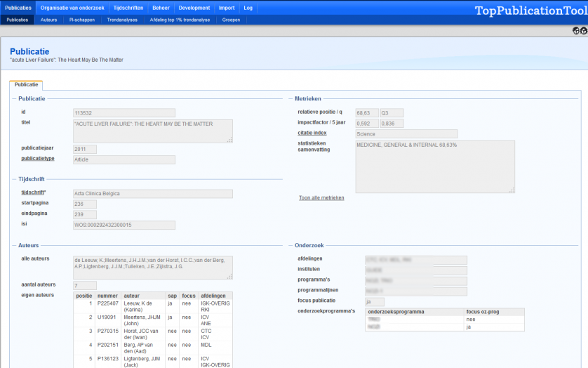The image size is (588, 368).
Task: Click the id field 113532
Action: click(124, 113)
